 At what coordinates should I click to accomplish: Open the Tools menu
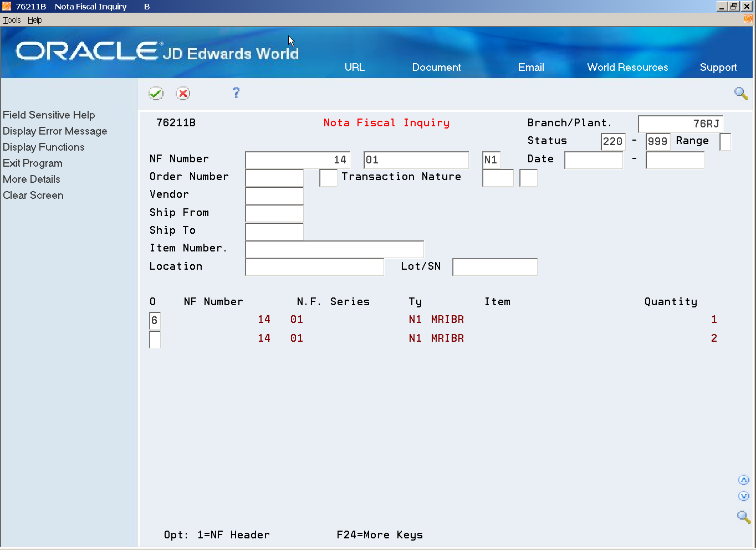12,20
